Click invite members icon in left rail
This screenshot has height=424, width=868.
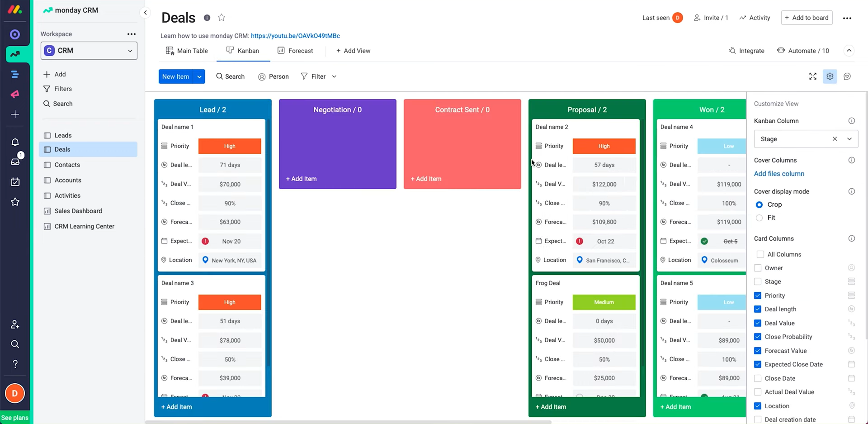click(15, 324)
